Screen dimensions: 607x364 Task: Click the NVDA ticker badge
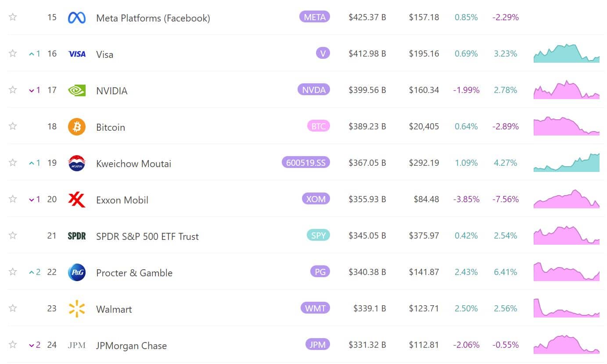pos(313,90)
